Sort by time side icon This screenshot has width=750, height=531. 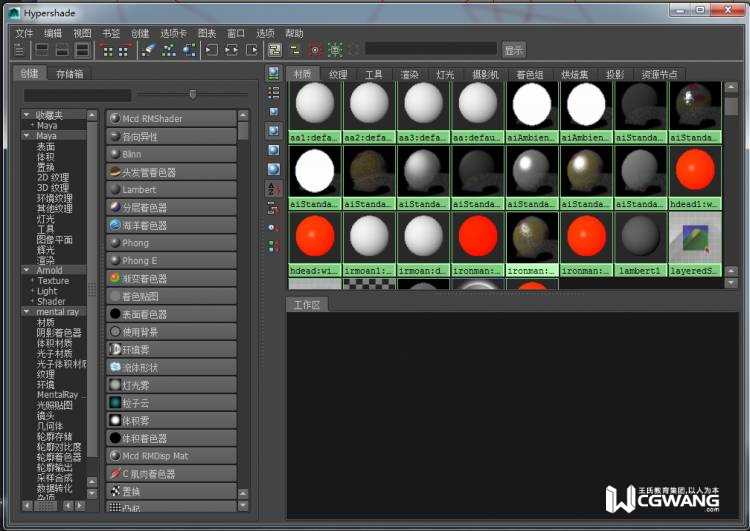(x=274, y=227)
